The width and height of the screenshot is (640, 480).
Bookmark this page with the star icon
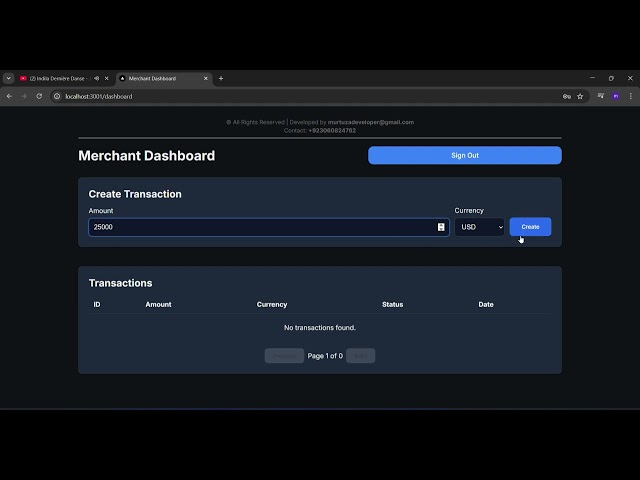[x=580, y=96]
